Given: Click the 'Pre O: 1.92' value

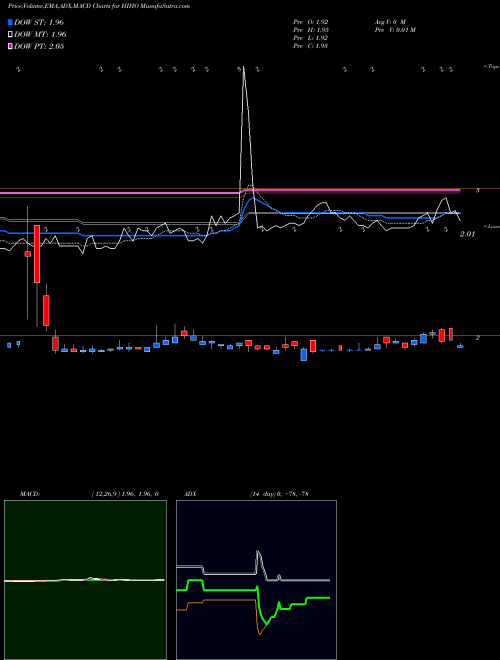Looking at the screenshot, I should point(311,21).
